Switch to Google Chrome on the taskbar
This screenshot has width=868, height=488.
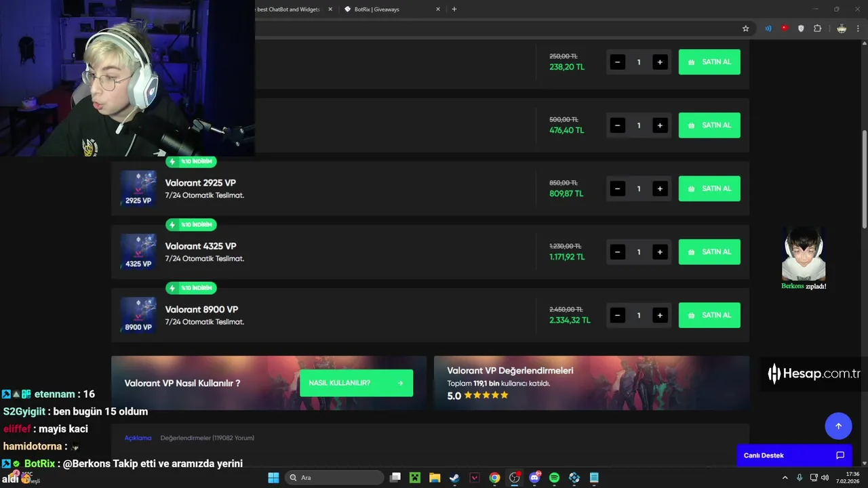(x=494, y=478)
